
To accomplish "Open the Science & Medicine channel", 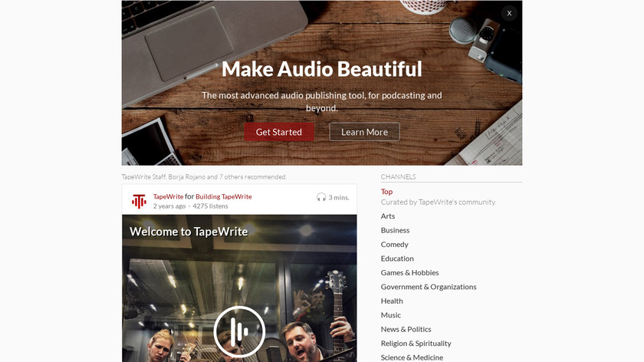I will (x=412, y=357).
